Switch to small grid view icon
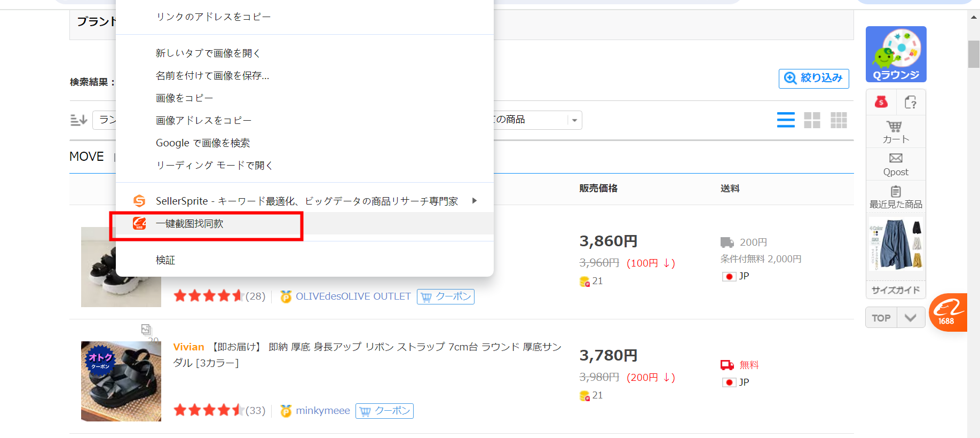The height and width of the screenshot is (438, 980). tap(839, 120)
